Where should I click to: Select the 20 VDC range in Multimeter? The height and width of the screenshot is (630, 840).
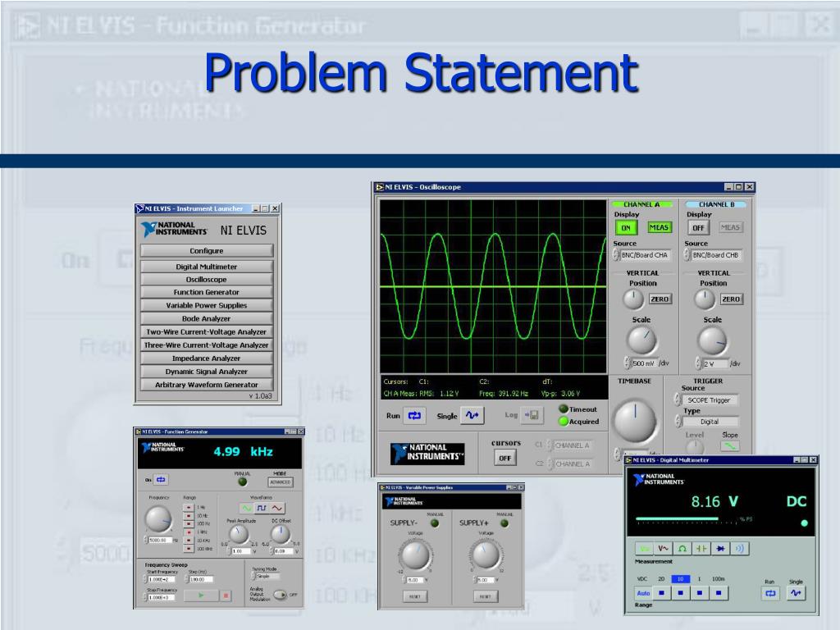662,593
